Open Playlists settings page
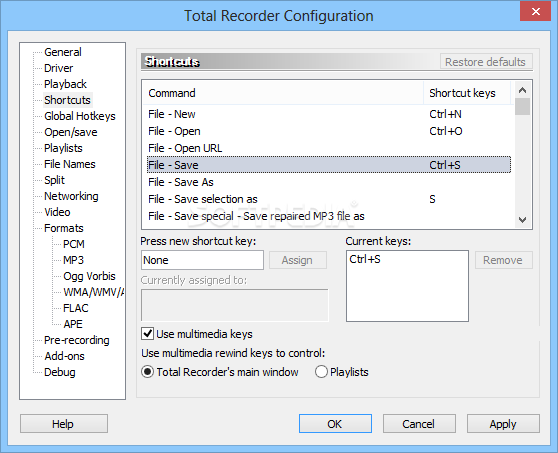This screenshot has height=453, width=558. (63, 148)
